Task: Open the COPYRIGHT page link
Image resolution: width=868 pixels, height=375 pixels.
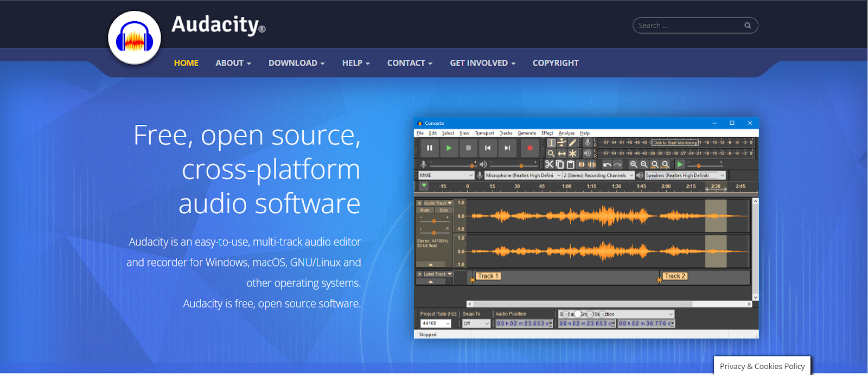Action: (x=556, y=63)
